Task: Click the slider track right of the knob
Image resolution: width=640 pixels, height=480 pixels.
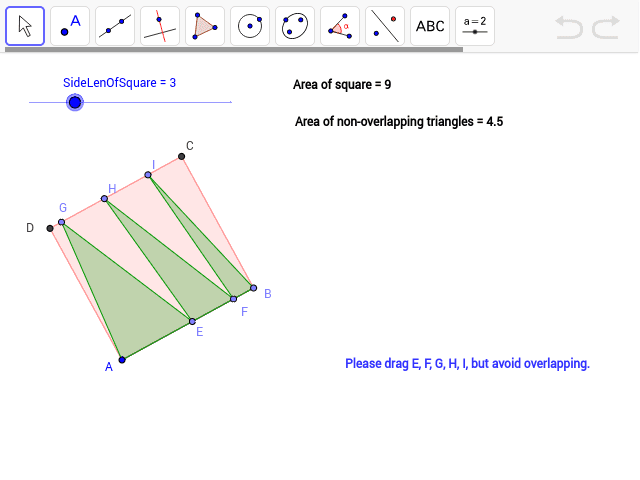Action: pyautogui.click(x=158, y=102)
